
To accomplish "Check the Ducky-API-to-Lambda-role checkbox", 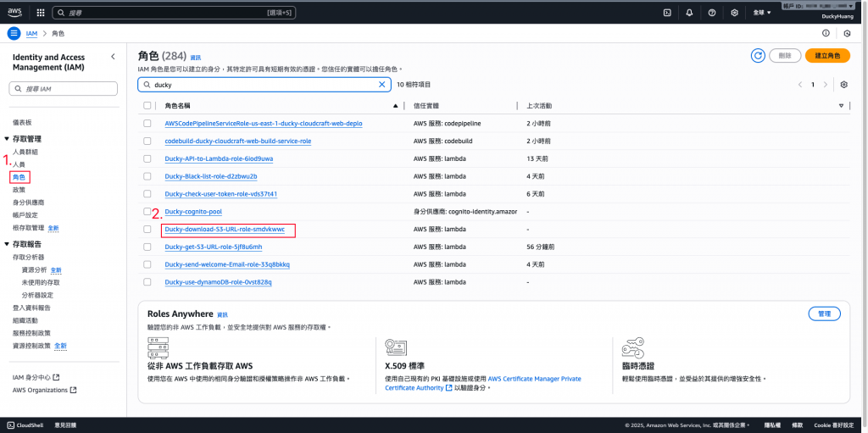I will 147,159.
